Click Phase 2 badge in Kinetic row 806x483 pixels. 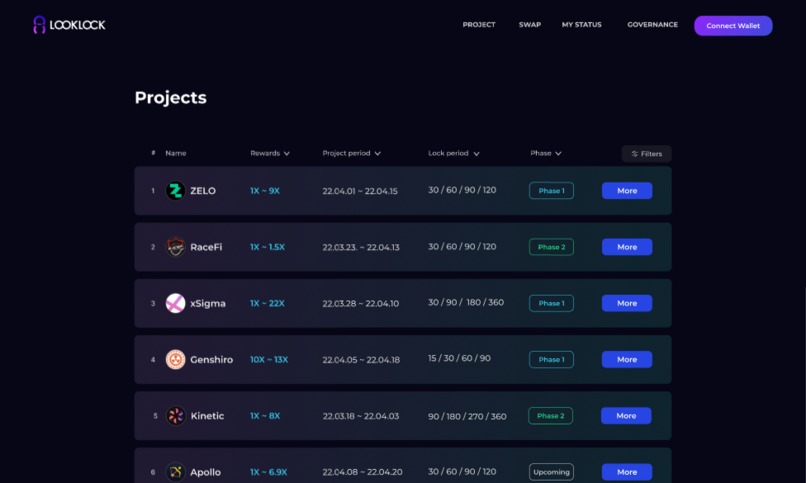(551, 416)
